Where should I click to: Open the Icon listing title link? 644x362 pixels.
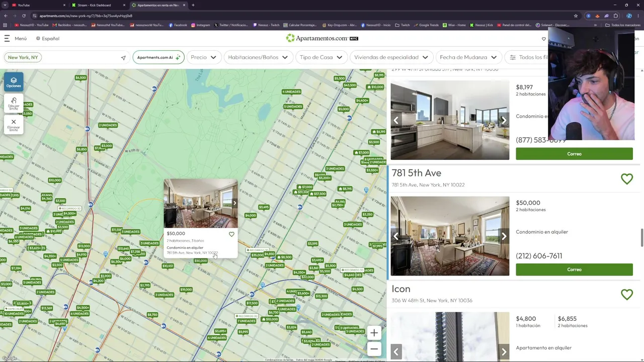pos(401,289)
